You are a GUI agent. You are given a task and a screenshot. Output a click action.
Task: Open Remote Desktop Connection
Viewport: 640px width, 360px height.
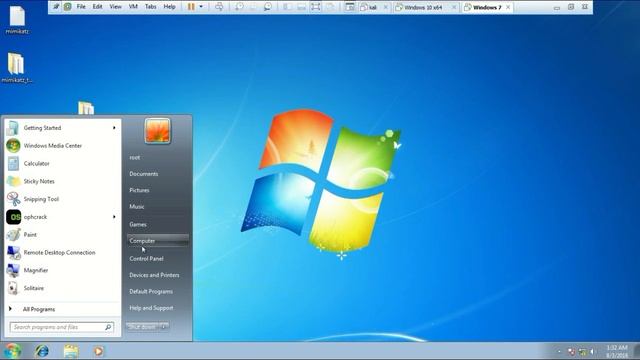pos(62,253)
